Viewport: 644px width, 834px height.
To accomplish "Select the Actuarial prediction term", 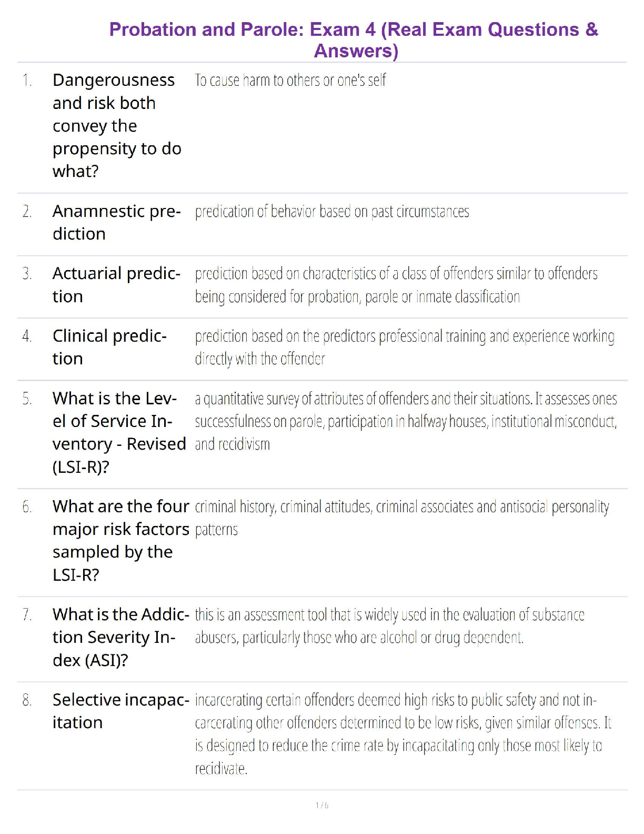I will (116, 284).
